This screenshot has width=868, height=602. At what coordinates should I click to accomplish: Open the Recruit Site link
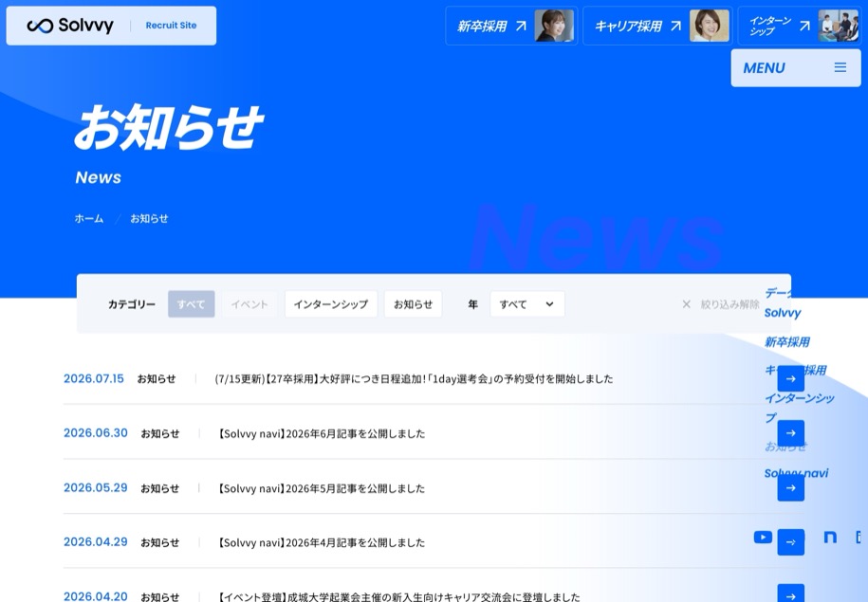point(171,26)
